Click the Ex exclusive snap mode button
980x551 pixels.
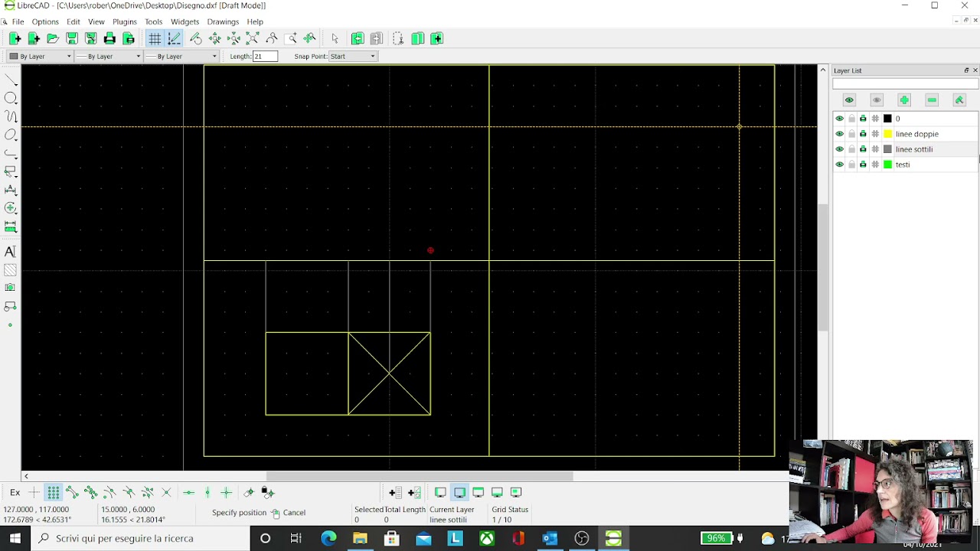click(x=15, y=492)
